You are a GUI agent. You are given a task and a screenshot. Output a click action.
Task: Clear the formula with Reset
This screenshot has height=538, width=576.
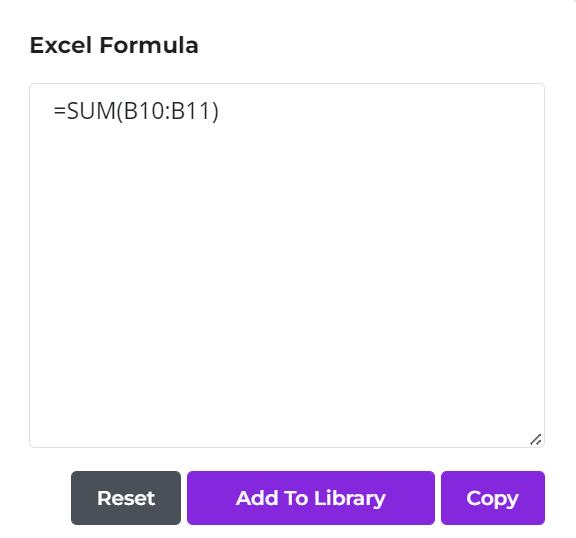126,498
